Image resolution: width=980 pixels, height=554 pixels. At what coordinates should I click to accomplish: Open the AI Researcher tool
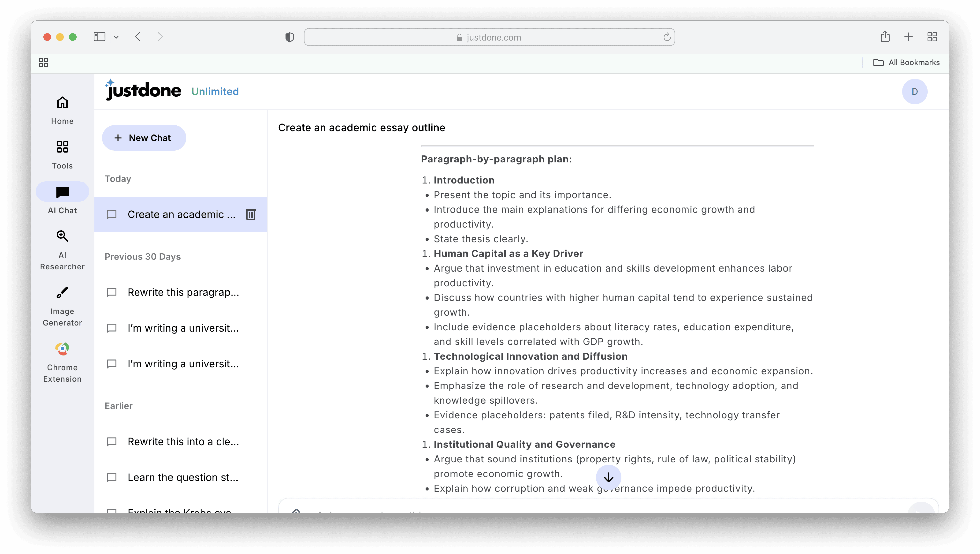pos(62,249)
